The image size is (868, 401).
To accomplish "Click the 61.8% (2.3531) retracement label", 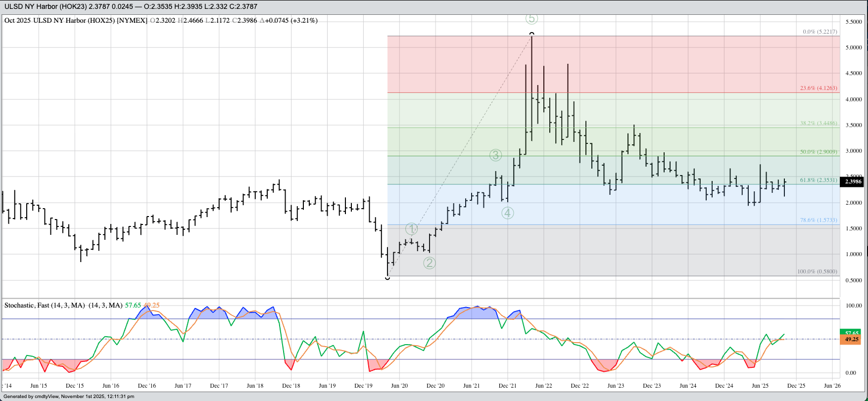I will click(x=819, y=180).
